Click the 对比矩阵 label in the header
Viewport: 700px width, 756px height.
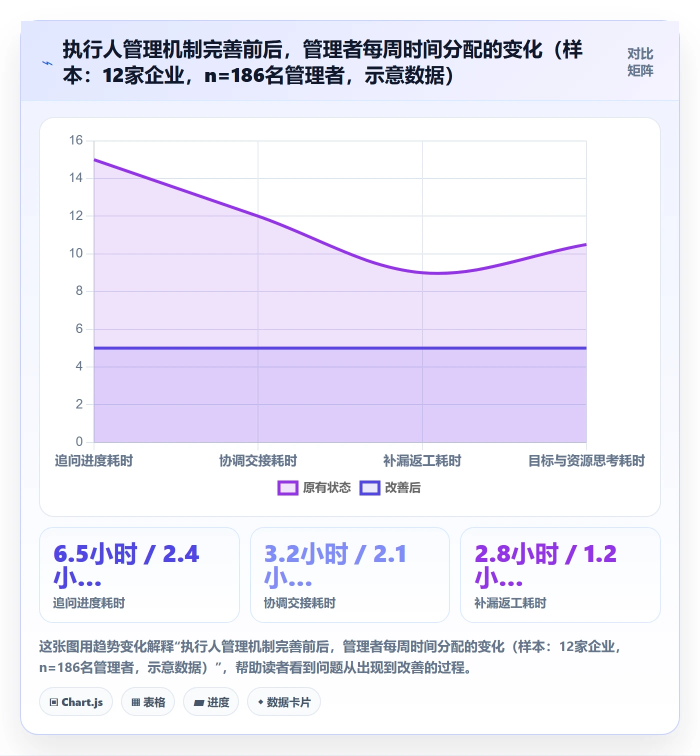pyautogui.click(x=640, y=62)
